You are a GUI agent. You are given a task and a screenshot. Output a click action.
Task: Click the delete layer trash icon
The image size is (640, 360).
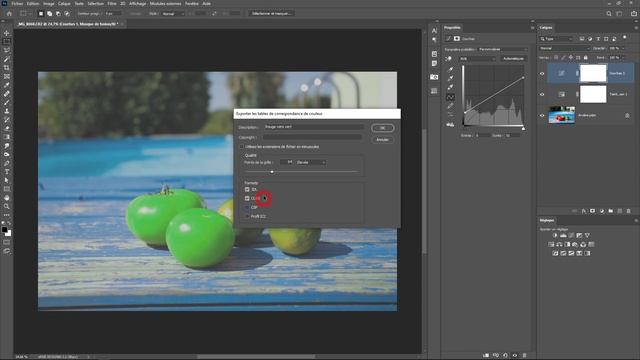629,211
